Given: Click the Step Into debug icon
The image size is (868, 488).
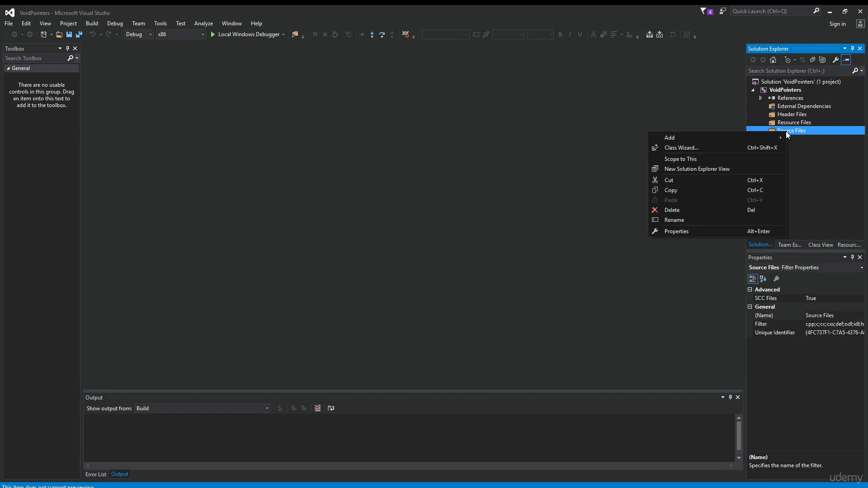Looking at the screenshot, I should (372, 34).
